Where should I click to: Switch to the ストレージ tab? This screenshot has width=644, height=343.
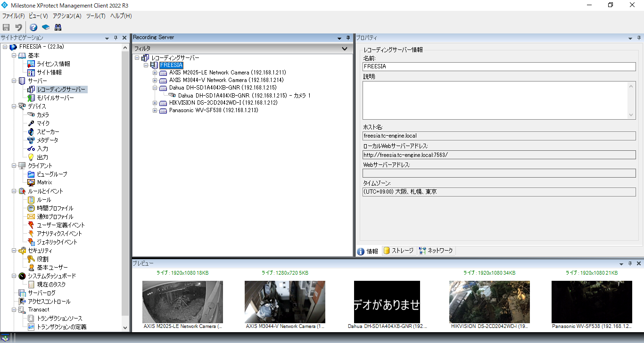[398, 251]
